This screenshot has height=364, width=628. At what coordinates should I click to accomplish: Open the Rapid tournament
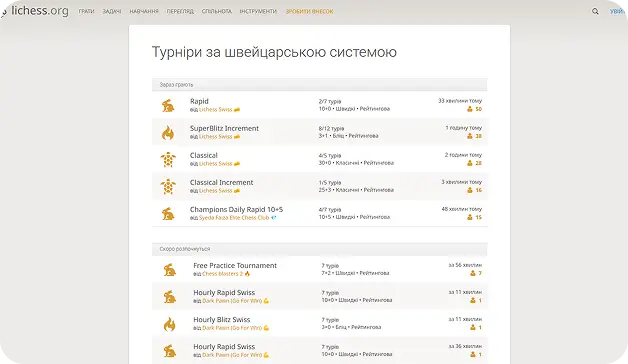pyautogui.click(x=199, y=101)
